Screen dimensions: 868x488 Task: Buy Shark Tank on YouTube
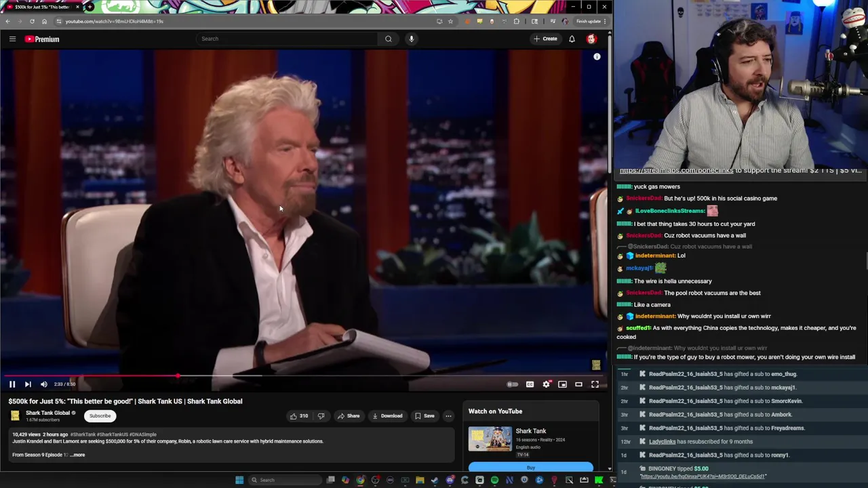coord(530,467)
